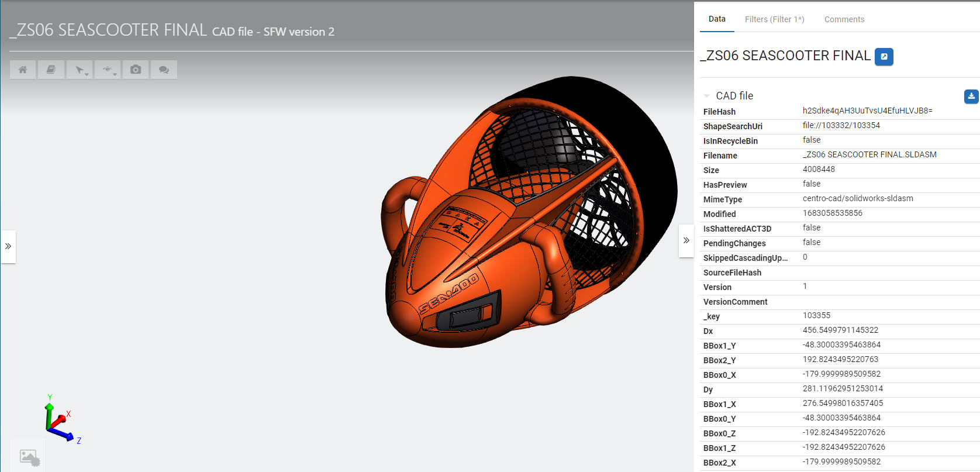
Task: Open _ZS06 SEASCOOTER FINAL in new window
Action: click(x=884, y=57)
